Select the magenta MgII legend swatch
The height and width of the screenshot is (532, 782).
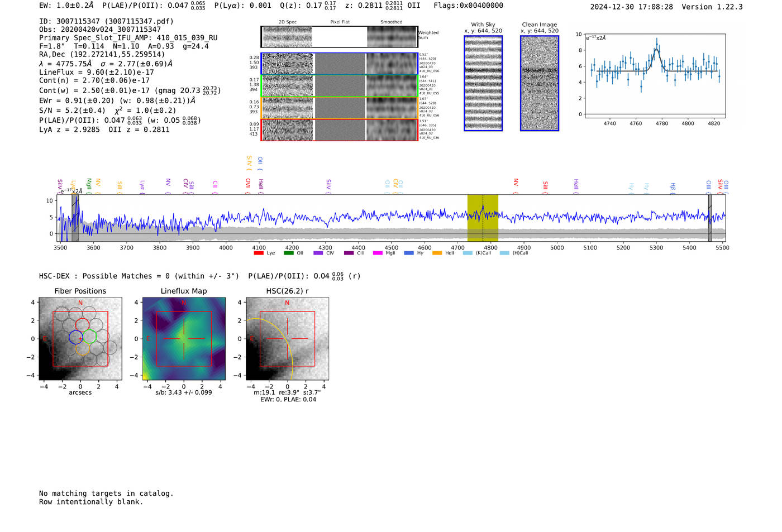pyautogui.click(x=378, y=253)
